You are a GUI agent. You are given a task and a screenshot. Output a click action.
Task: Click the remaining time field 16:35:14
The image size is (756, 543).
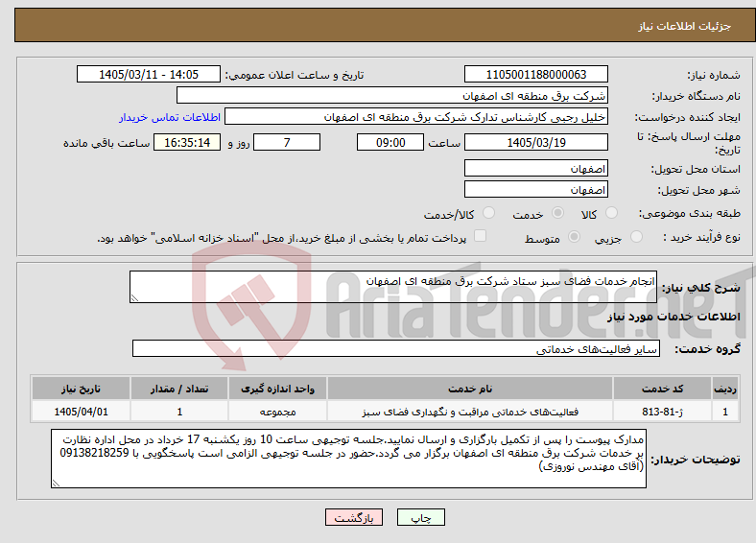[187, 142]
